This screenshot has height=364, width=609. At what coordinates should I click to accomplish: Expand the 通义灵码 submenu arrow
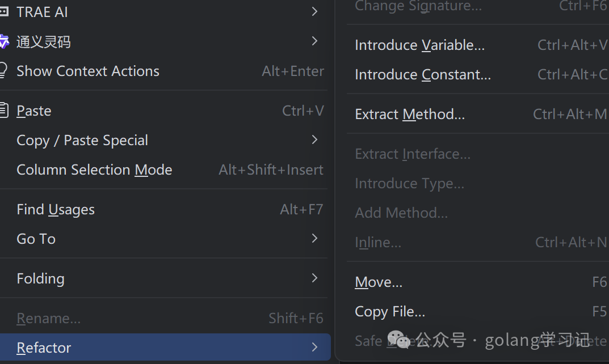[315, 41]
